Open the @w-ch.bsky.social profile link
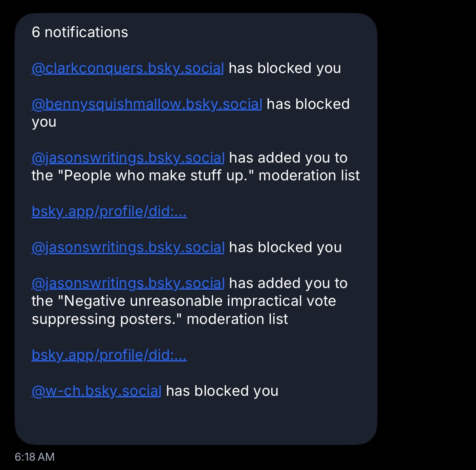Viewport: 476px width, 470px height. tap(96, 391)
